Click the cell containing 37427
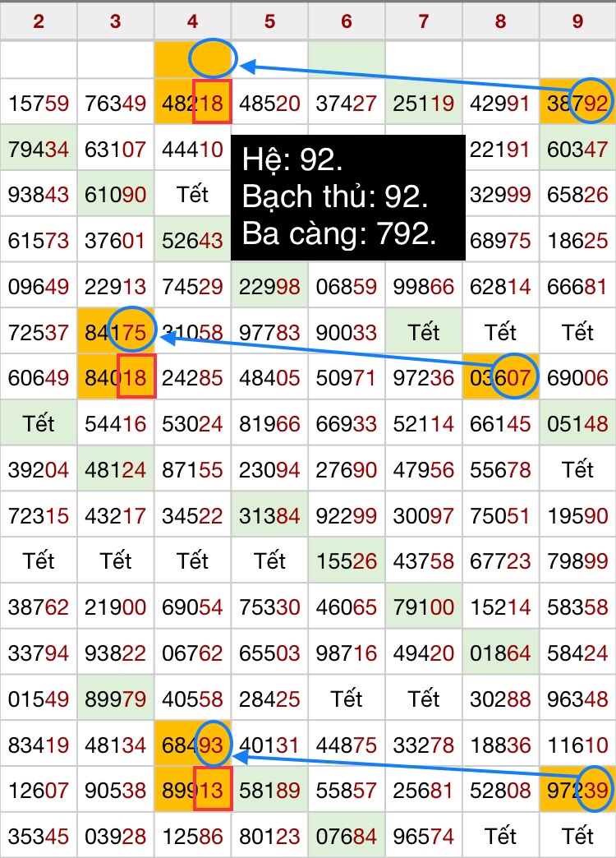The height and width of the screenshot is (858, 616). click(347, 103)
